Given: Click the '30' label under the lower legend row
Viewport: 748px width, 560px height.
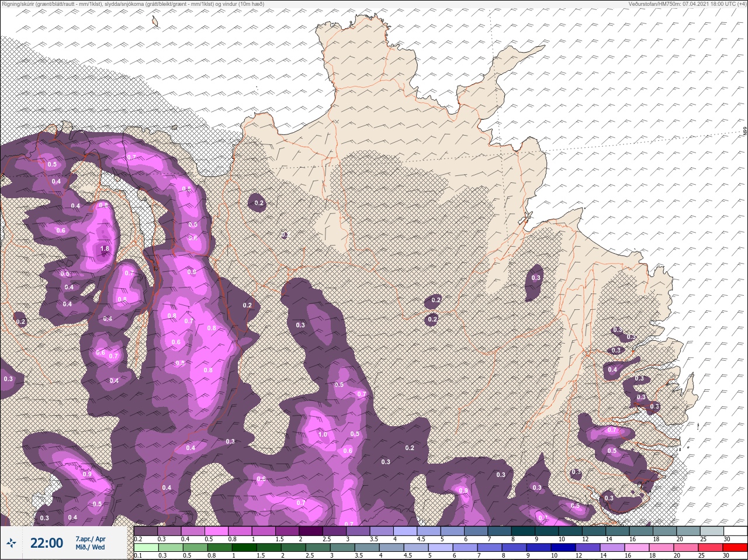Looking at the screenshot, I should pos(726,555).
